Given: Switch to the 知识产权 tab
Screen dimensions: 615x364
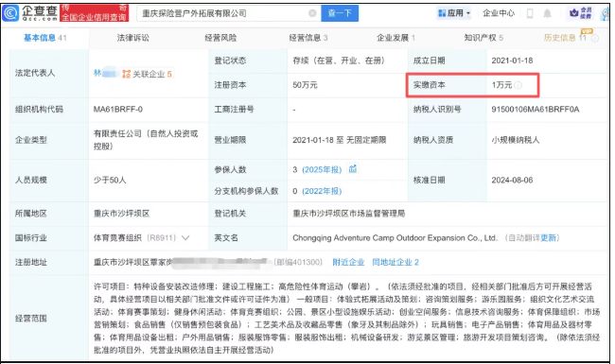Looking at the screenshot, I should click(483, 38).
